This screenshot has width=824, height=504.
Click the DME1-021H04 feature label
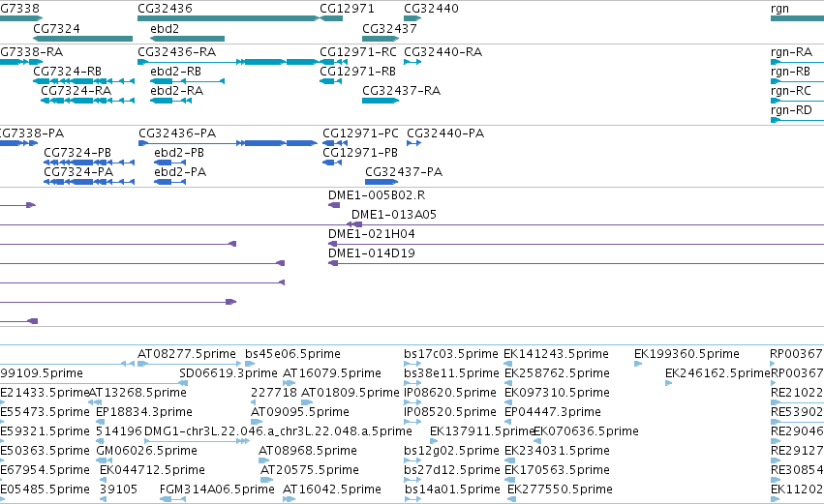372,234
